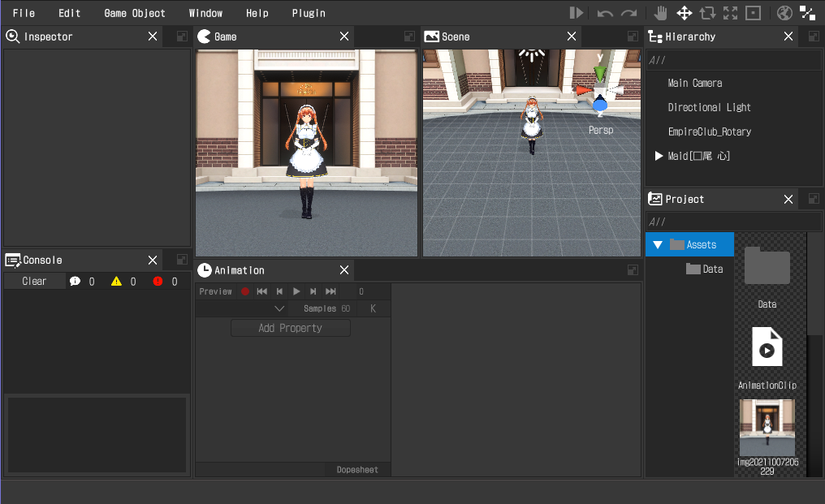The width and height of the screenshot is (825, 504).
Task: Open the Plugin menu
Action: (309, 13)
